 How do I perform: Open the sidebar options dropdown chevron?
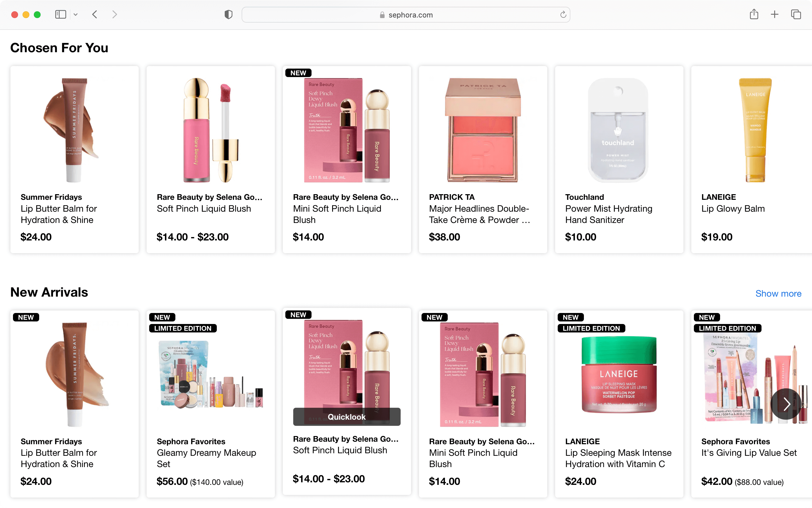(76, 14)
